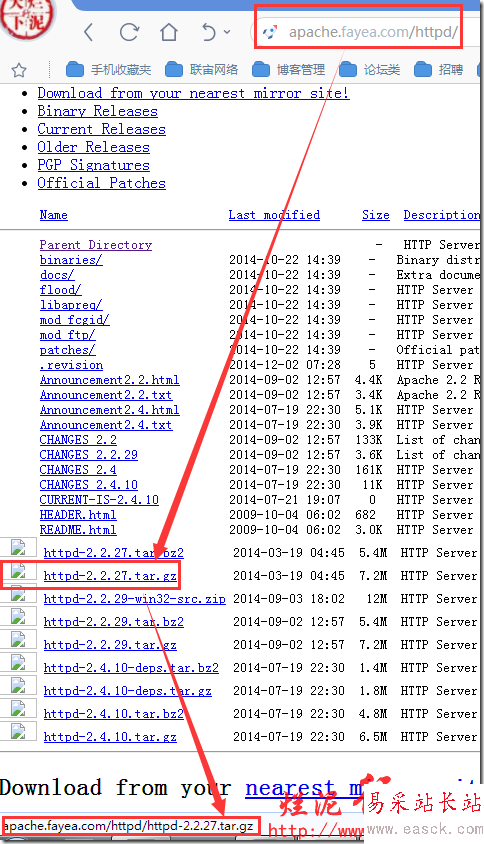Open the CHANGES_2.4.10 file
The width and height of the screenshot is (484, 844).
[88, 486]
